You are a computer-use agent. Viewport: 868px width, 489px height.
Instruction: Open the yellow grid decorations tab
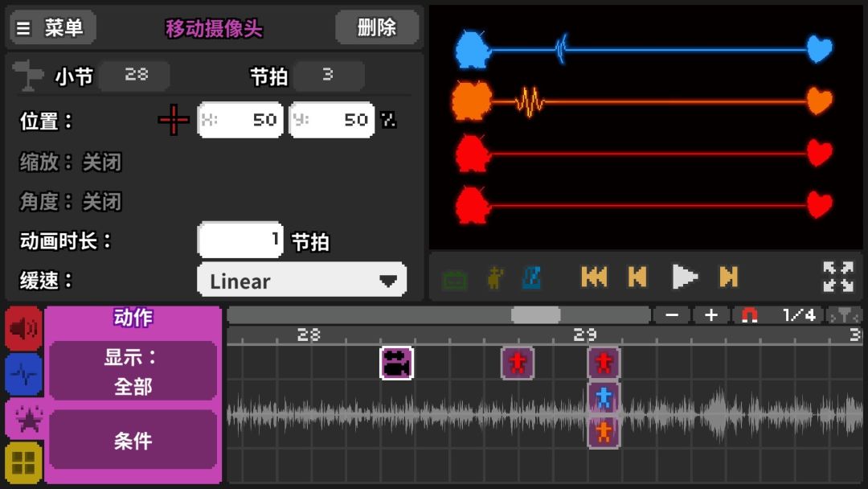[22, 463]
